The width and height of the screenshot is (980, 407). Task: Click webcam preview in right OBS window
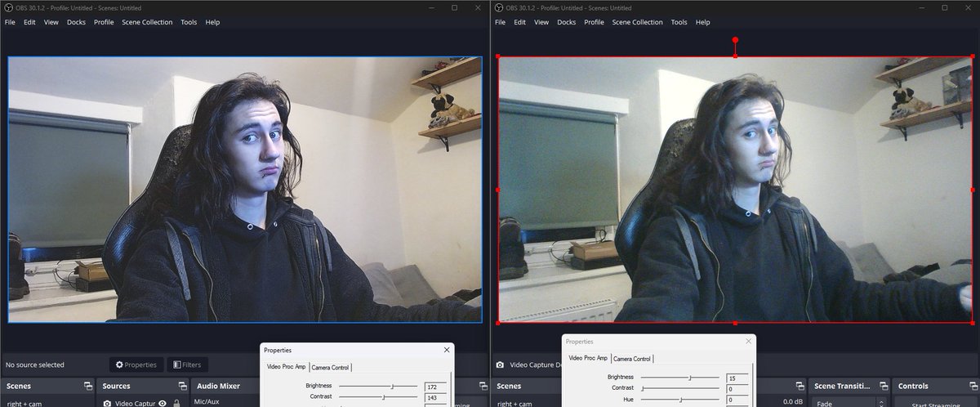coord(735,190)
